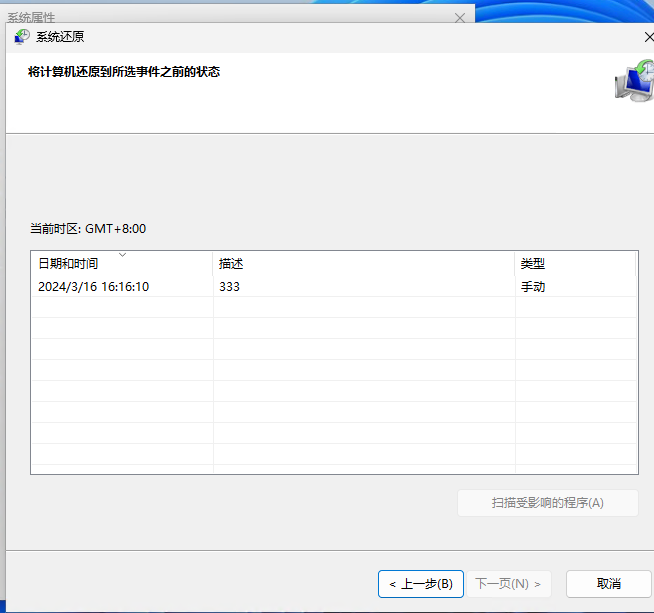Cancel the restore with the 取消 button
Image resolution: width=654 pixels, height=613 pixels.
tap(608, 584)
